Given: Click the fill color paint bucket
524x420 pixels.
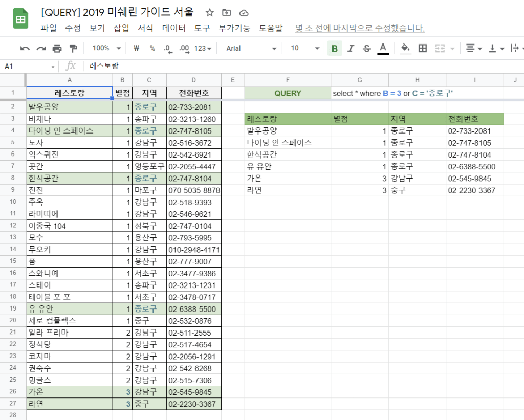Looking at the screenshot, I should [x=405, y=48].
